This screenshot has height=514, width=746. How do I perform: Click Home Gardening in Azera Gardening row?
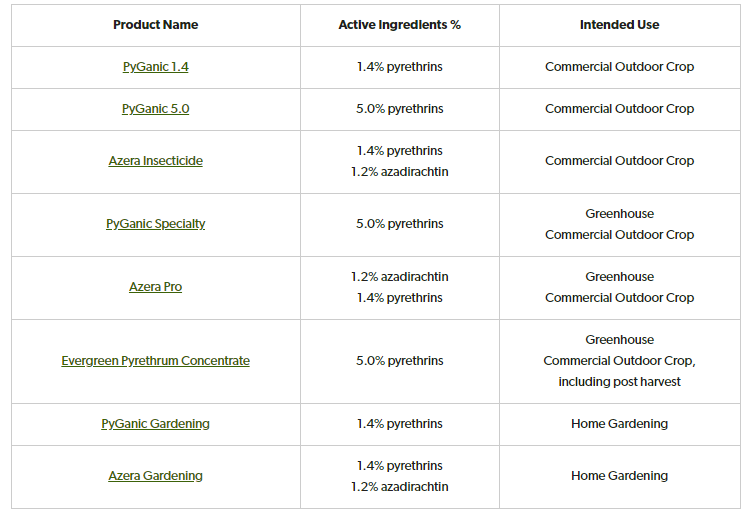pos(619,476)
